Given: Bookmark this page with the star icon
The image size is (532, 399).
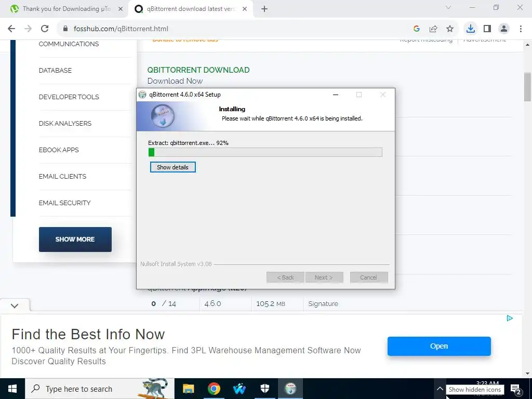Looking at the screenshot, I should (450, 29).
